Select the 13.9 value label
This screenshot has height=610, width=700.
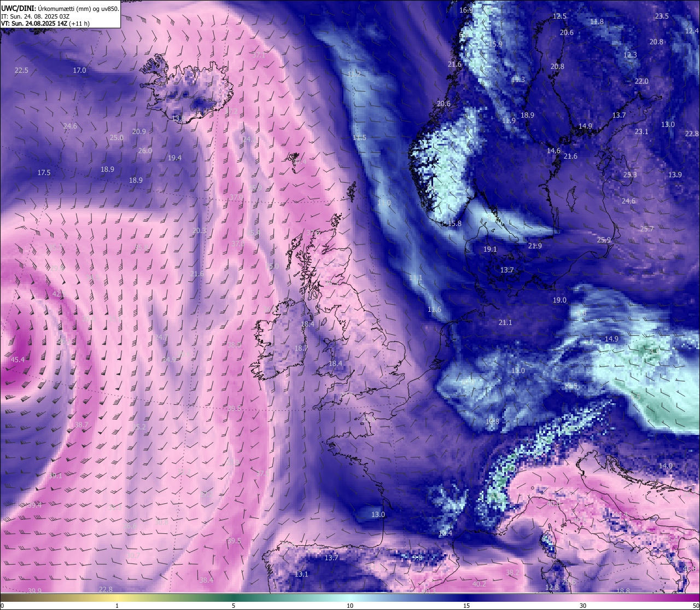tap(675, 175)
